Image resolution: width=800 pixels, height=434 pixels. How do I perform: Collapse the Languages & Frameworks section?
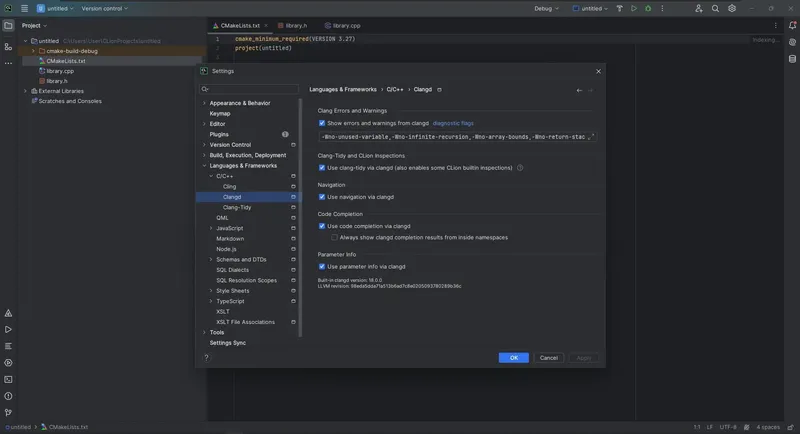tap(204, 165)
